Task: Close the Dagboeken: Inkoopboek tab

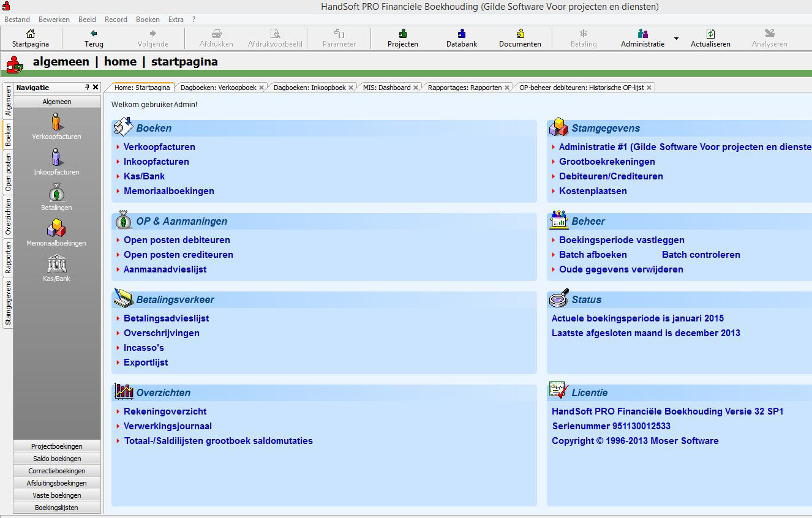Action: point(351,88)
